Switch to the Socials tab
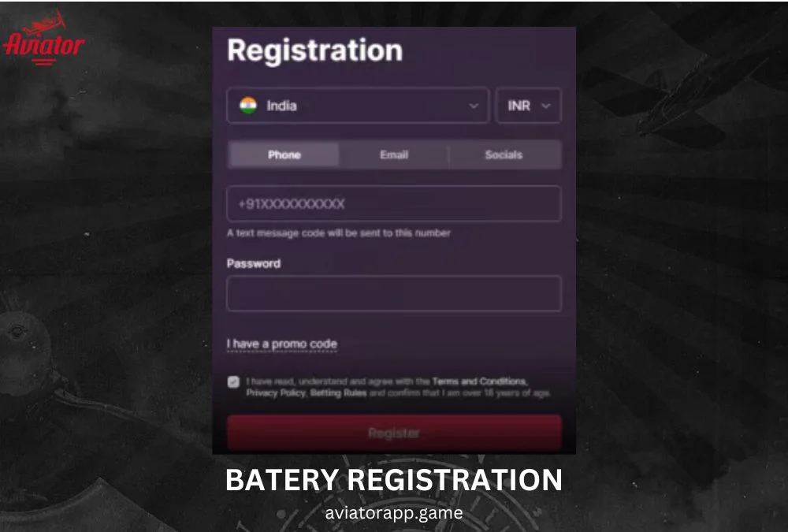Image resolution: width=788 pixels, height=532 pixels. (504, 154)
